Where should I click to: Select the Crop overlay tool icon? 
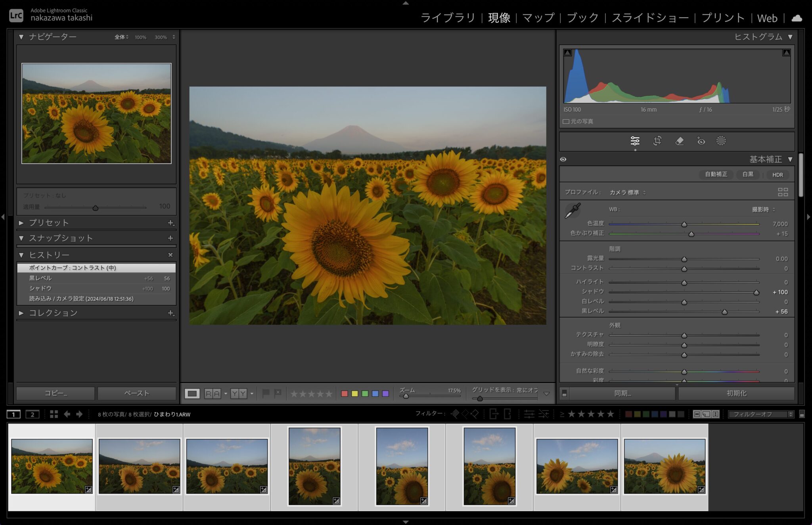(657, 141)
